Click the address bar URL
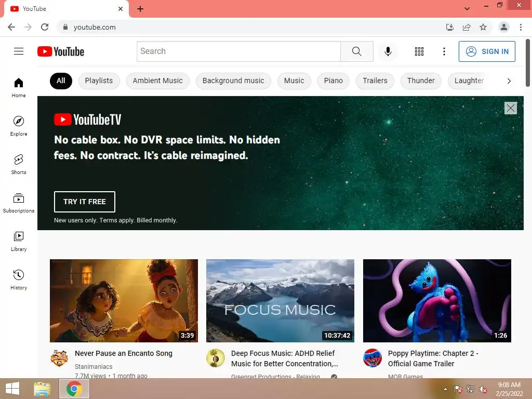The image size is (532, 399). coord(95,27)
